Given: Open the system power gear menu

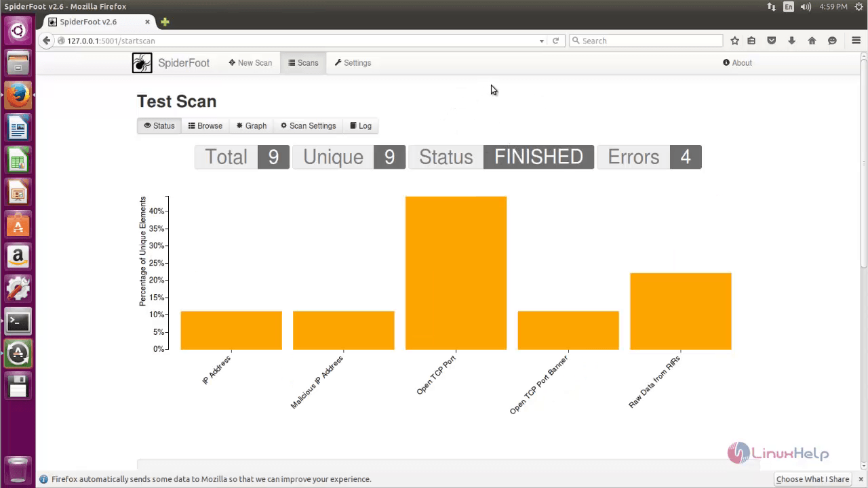Looking at the screenshot, I should pyautogui.click(x=859, y=7).
